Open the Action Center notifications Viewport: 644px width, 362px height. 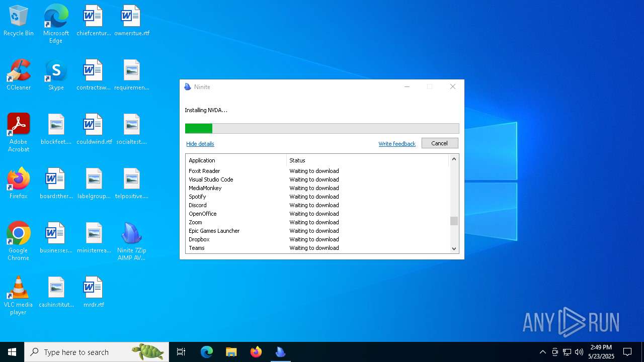[627, 352]
